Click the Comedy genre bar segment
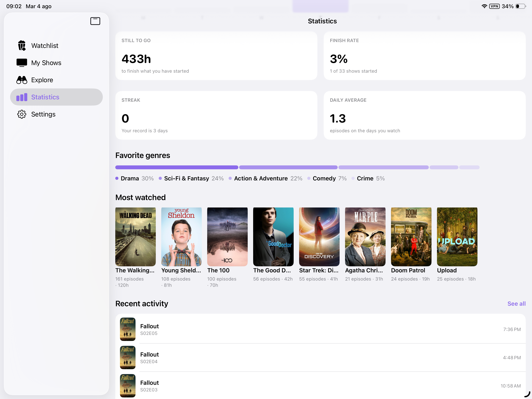The image size is (532, 399). pos(444,167)
